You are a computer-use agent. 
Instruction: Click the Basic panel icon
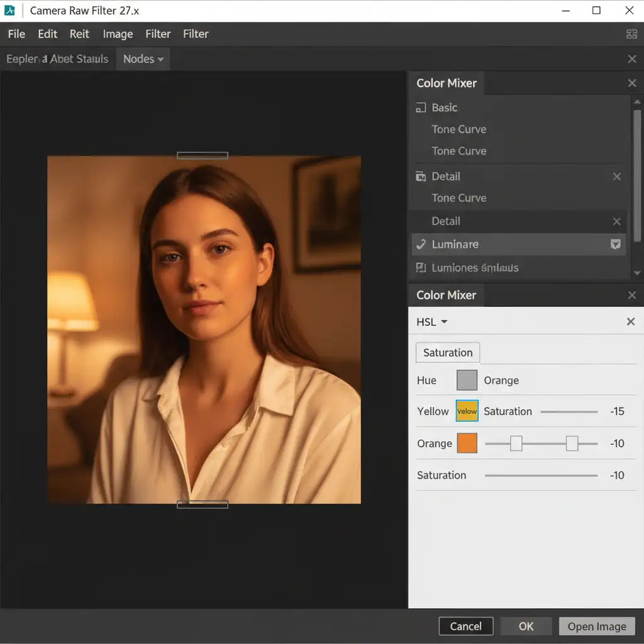(421, 108)
